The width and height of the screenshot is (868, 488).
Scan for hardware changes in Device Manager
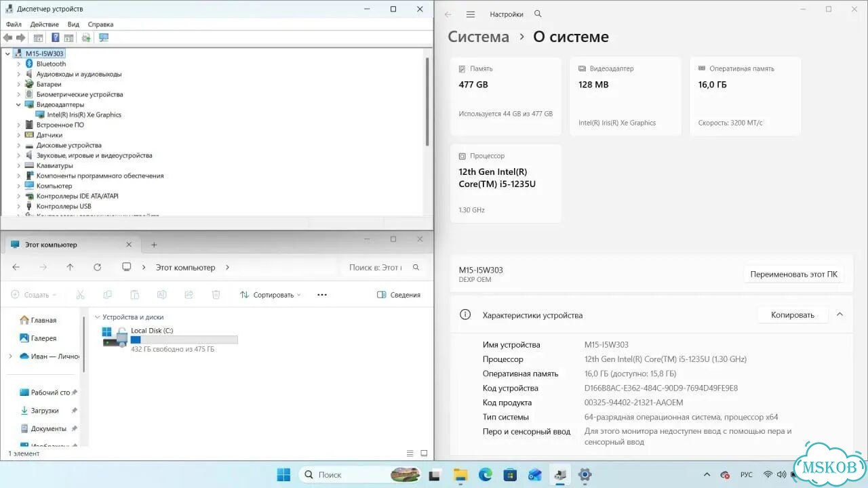(86, 38)
